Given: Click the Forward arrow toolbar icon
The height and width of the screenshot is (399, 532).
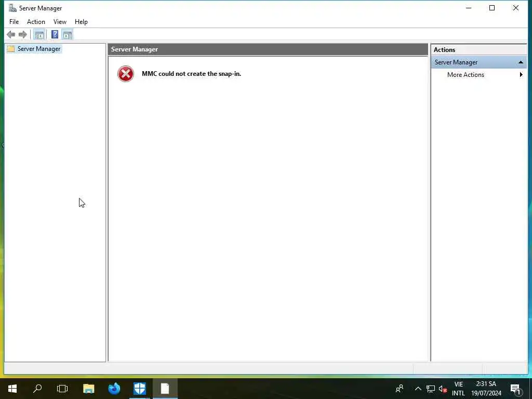Looking at the screenshot, I should 23,35.
